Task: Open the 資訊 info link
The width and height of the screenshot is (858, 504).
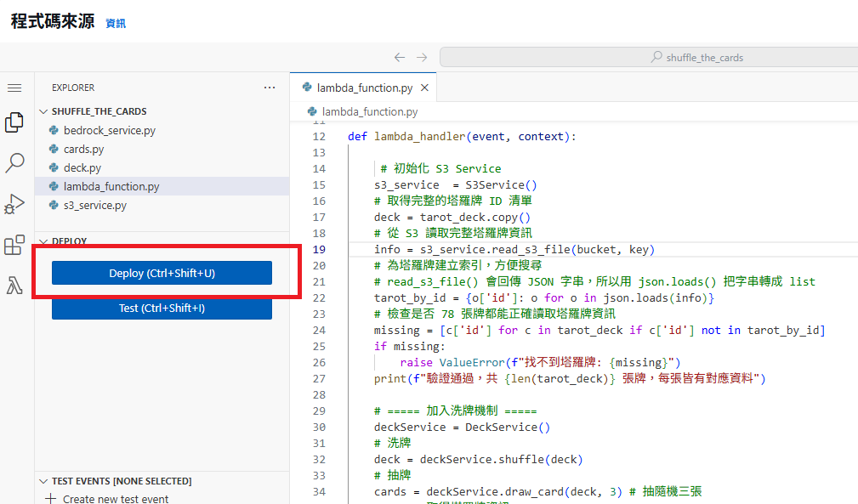Action: point(116,23)
